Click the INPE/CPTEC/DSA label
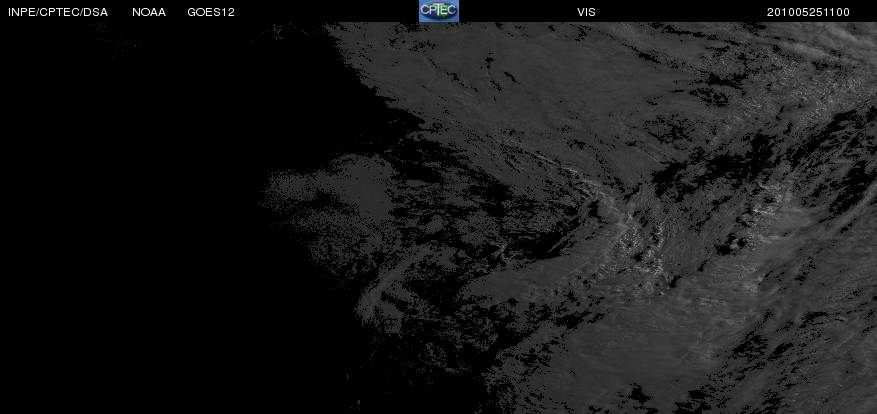The height and width of the screenshot is (414, 877). (x=58, y=12)
